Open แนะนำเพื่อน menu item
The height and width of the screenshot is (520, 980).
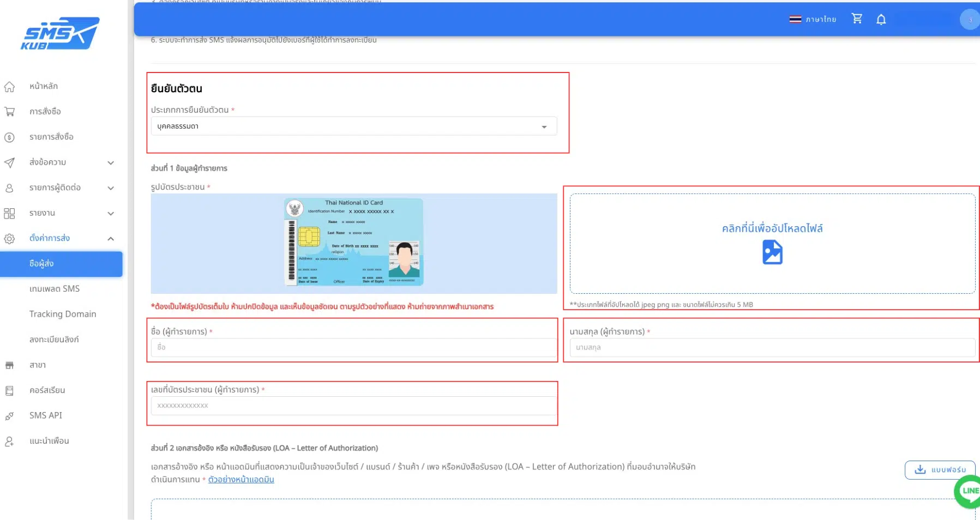(49, 441)
